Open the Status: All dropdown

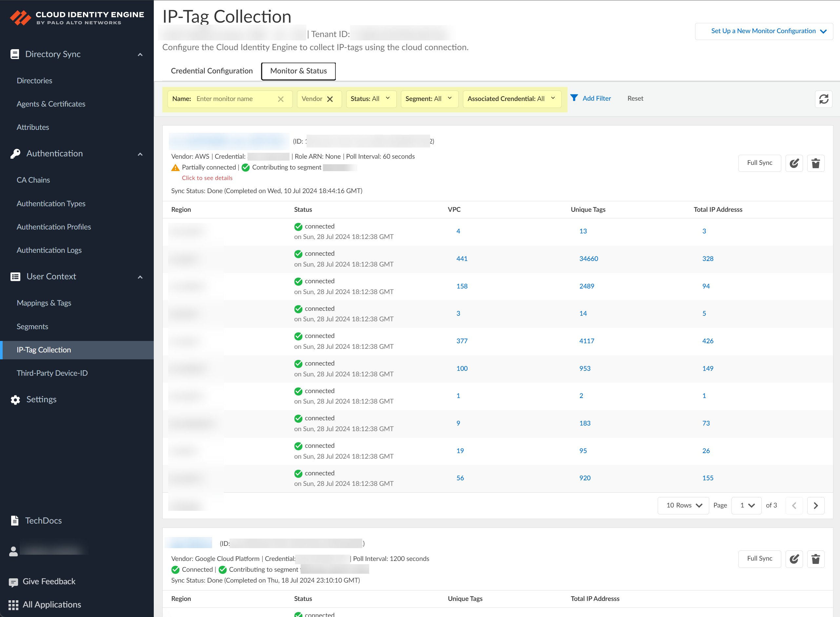(x=370, y=99)
